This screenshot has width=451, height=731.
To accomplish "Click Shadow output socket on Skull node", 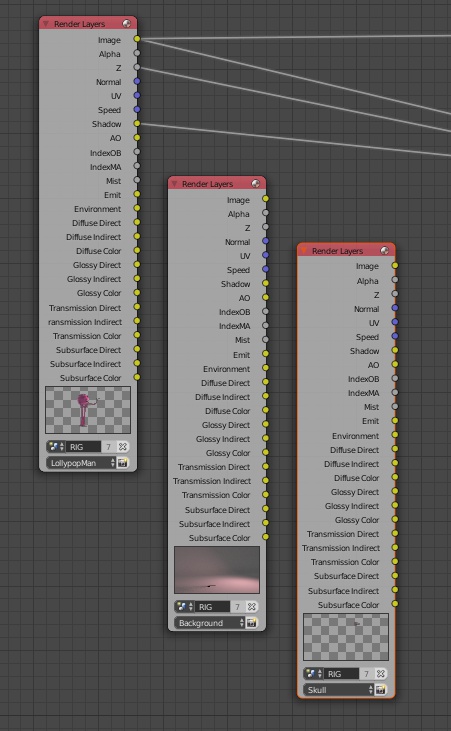I will 395,350.
